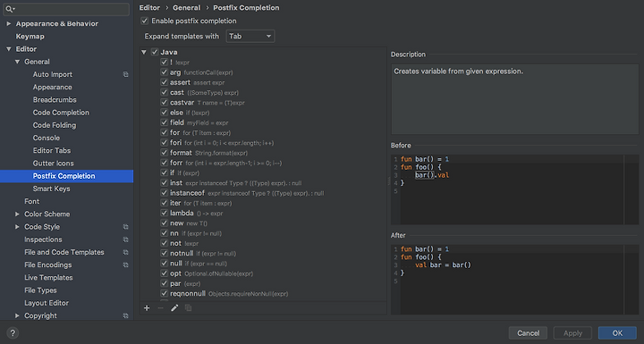This screenshot has height=344, width=644.
Task: Collapse the Java templates tree node
Action: point(144,52)
